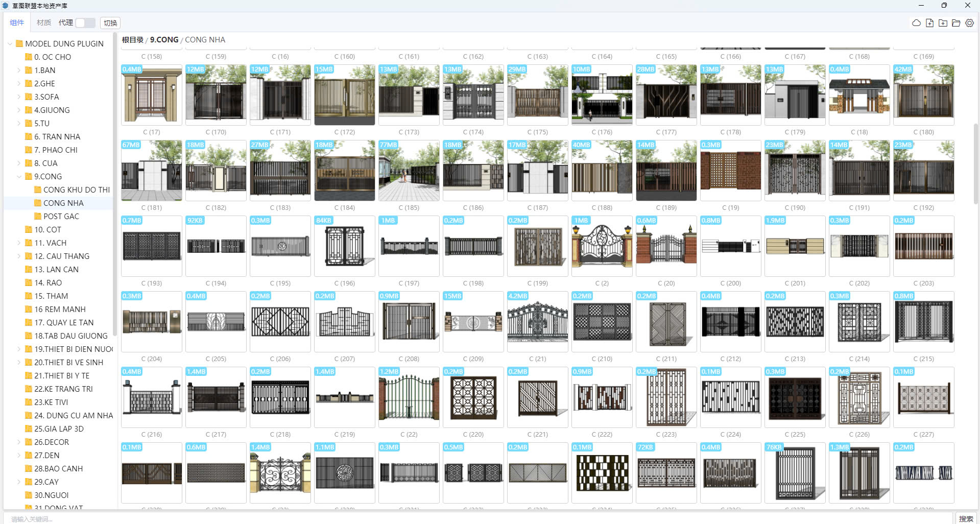Go to 9.CONG in the breadcrumb path

pyautogui.click(x=164, y=40)
